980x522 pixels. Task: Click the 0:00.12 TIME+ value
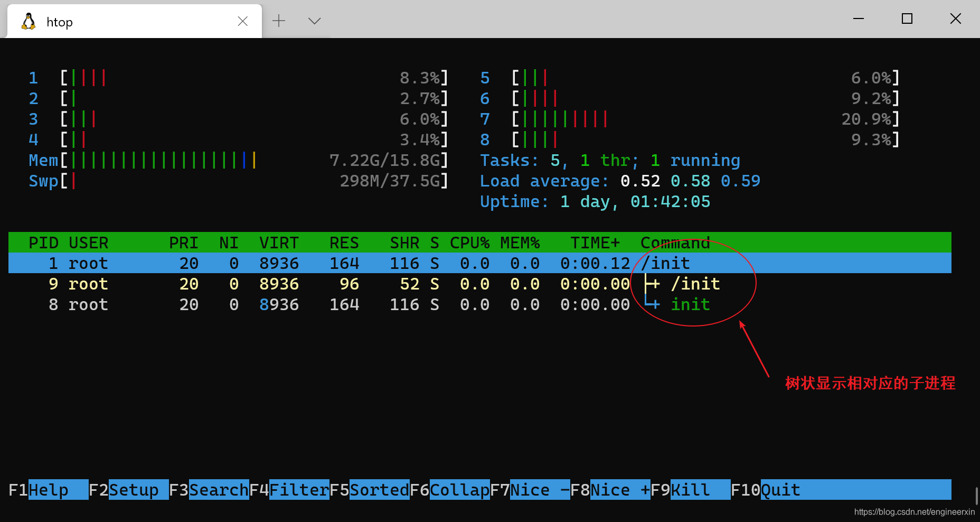[595, 263]
